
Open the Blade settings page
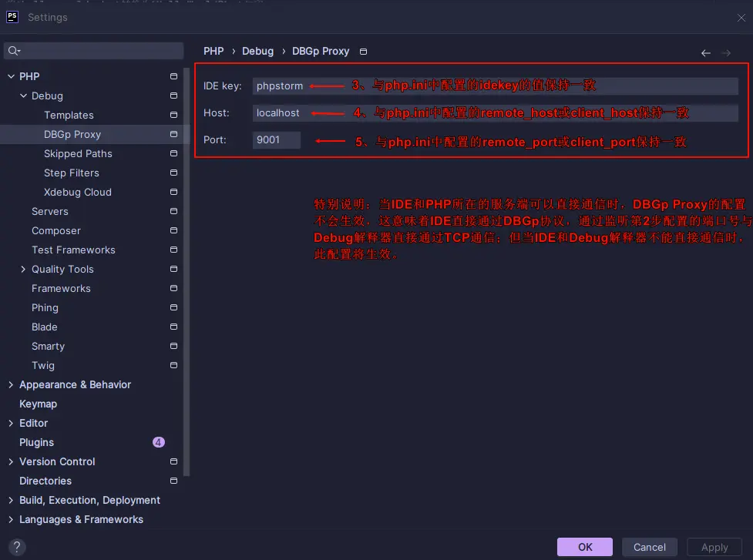coord(44,327)
